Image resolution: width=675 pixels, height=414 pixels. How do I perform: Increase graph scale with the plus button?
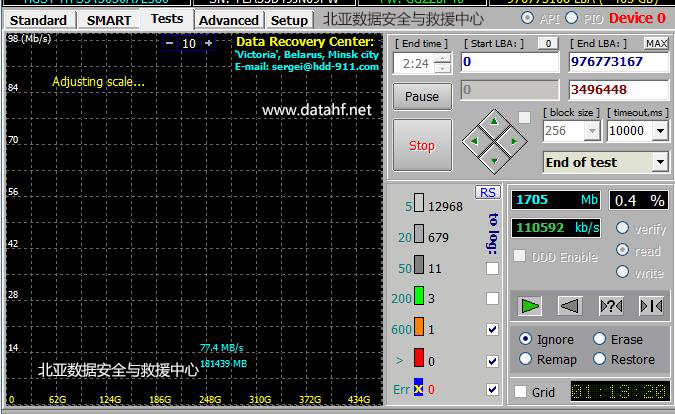[208, 43]
